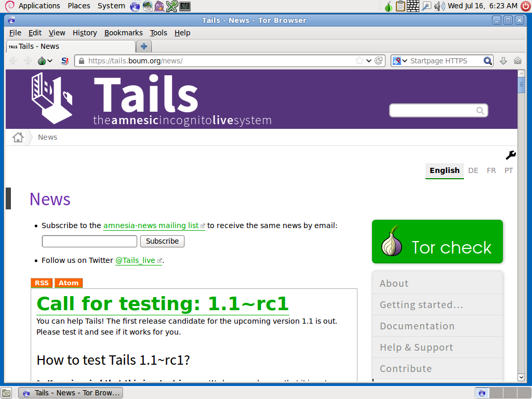Click the forward navigation arrow
This screenshot has height=399, width=532.
tap(28, 61)
